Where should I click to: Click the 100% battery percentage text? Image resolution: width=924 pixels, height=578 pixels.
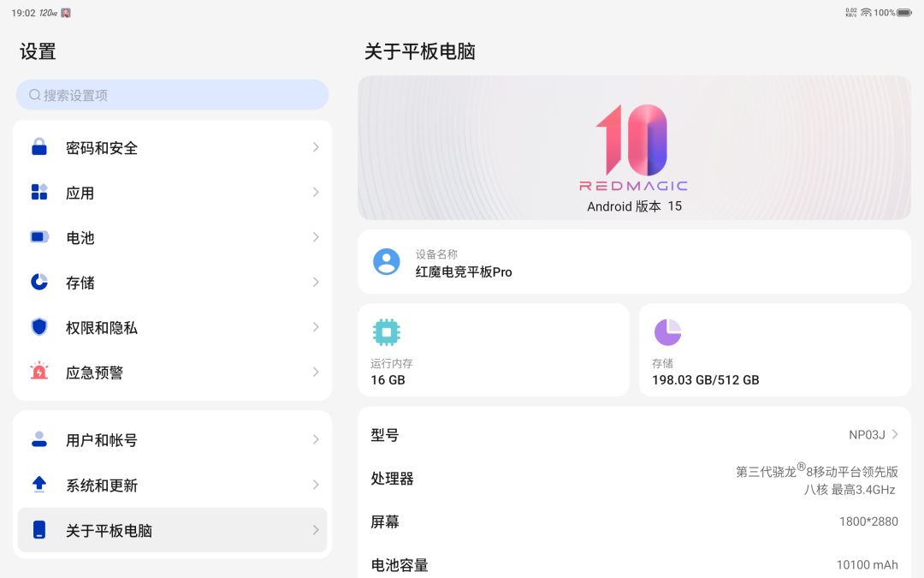(x=885, y=12)
